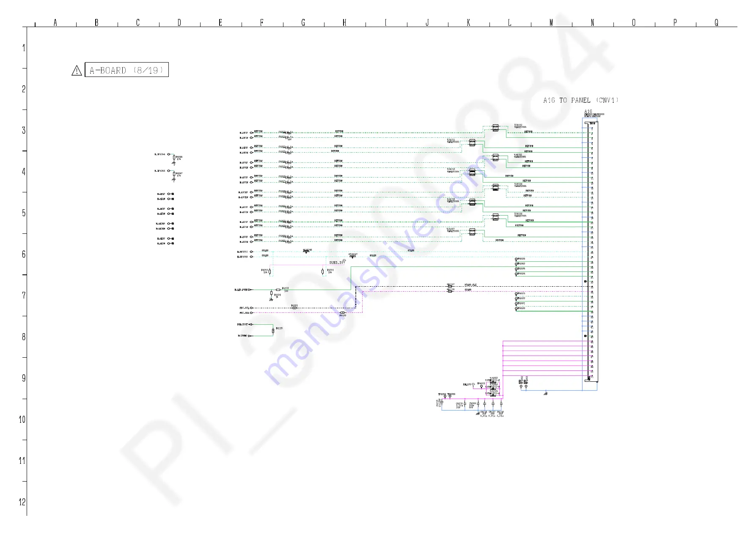Click the TP4023 test point

[x=517, y=294]
